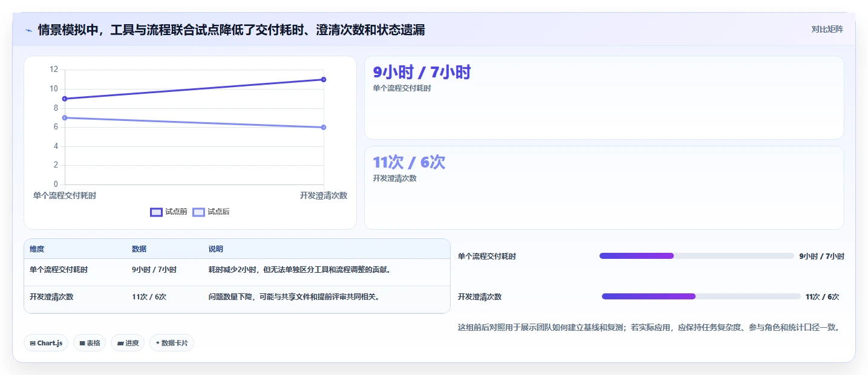Click the 试点后 data point at value 7
Image resolution: width=868 pixels, height=375 pixels.
65,117
